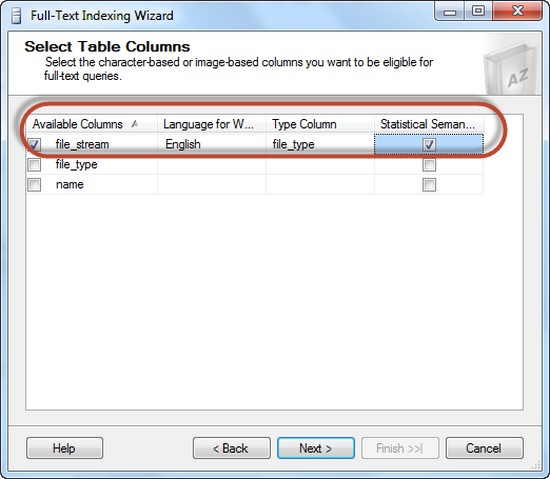Uncheck the file_stream column checkbox

tap(34, 144)
